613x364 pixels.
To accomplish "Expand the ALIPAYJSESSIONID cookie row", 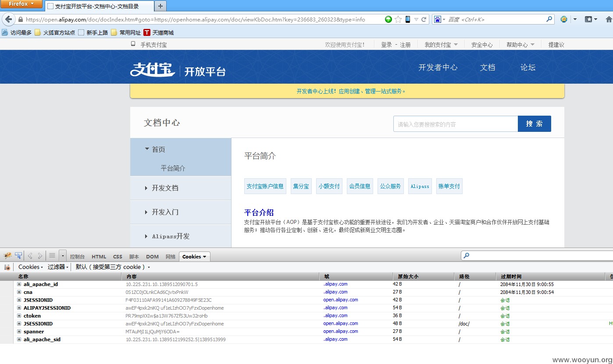I will click(19, 308).
